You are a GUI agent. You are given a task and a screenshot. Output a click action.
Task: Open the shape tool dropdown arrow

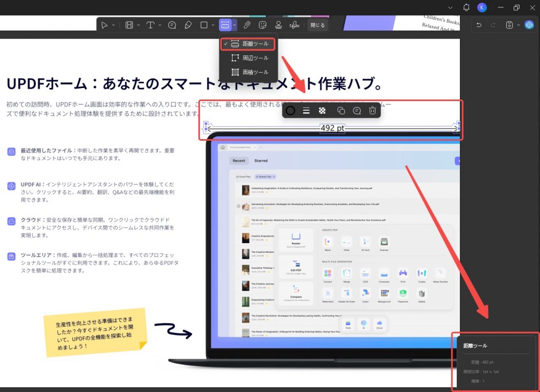213,25
